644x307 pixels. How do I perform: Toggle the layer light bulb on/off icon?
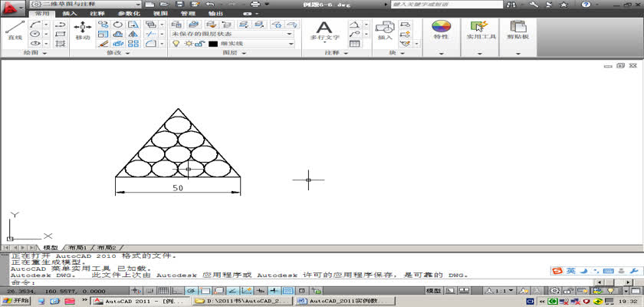pos(176,45)
